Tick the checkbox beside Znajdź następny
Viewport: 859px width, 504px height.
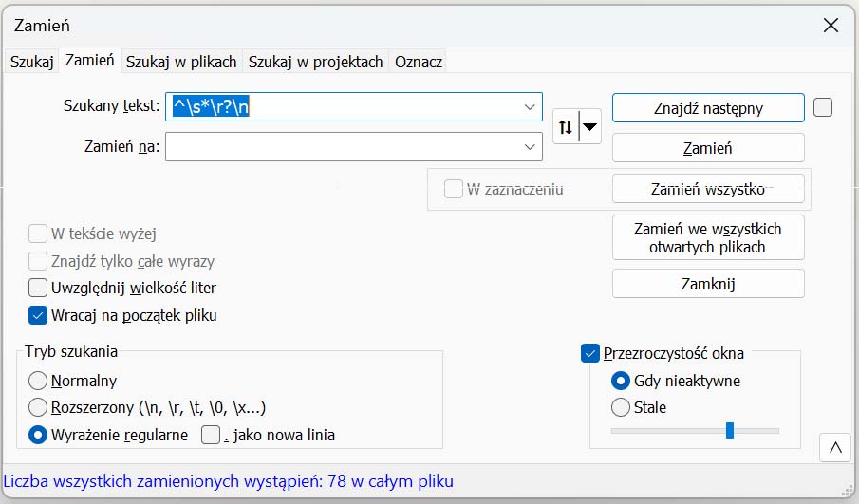[823, 107]
